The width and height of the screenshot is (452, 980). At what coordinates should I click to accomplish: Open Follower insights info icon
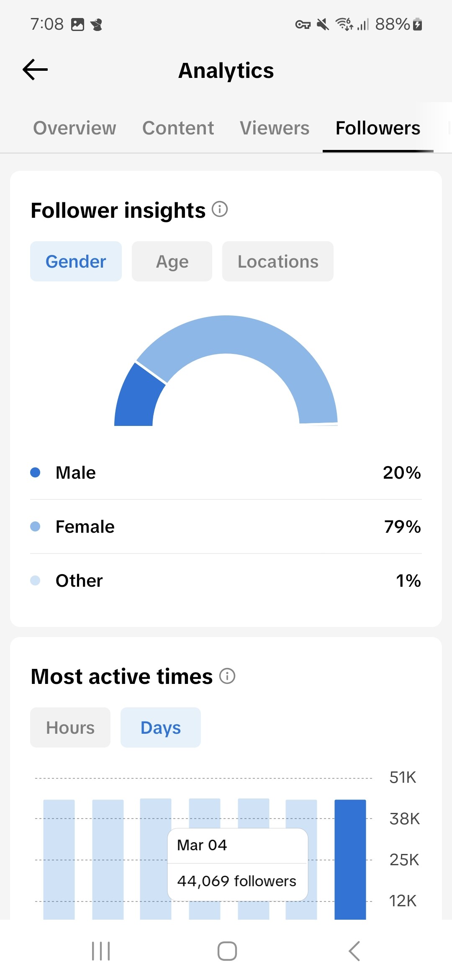click(x=220, y=209)
